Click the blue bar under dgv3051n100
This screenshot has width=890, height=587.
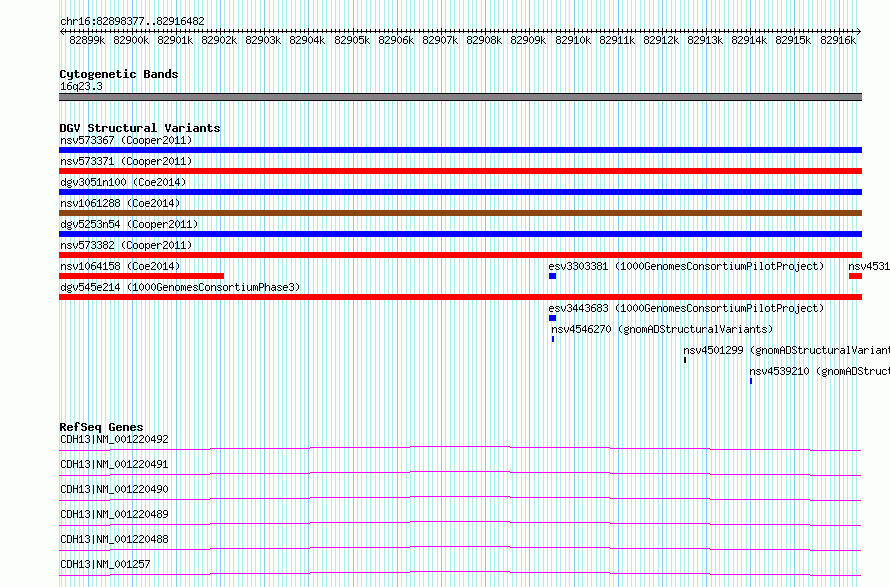pyautogui.click(x=460, y=192)
